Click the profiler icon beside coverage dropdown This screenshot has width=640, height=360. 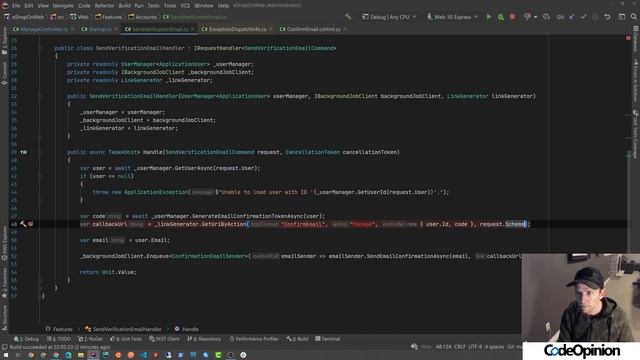[546, 17]
